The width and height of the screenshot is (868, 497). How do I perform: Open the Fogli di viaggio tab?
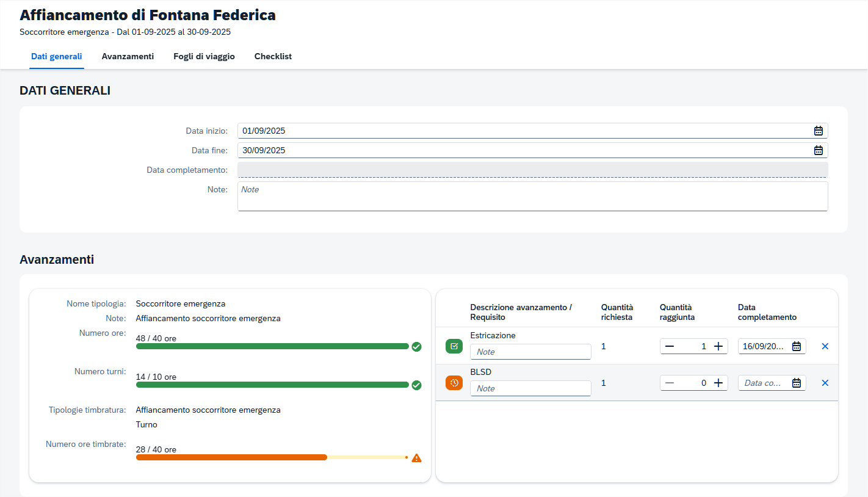(x=204, y=56)
